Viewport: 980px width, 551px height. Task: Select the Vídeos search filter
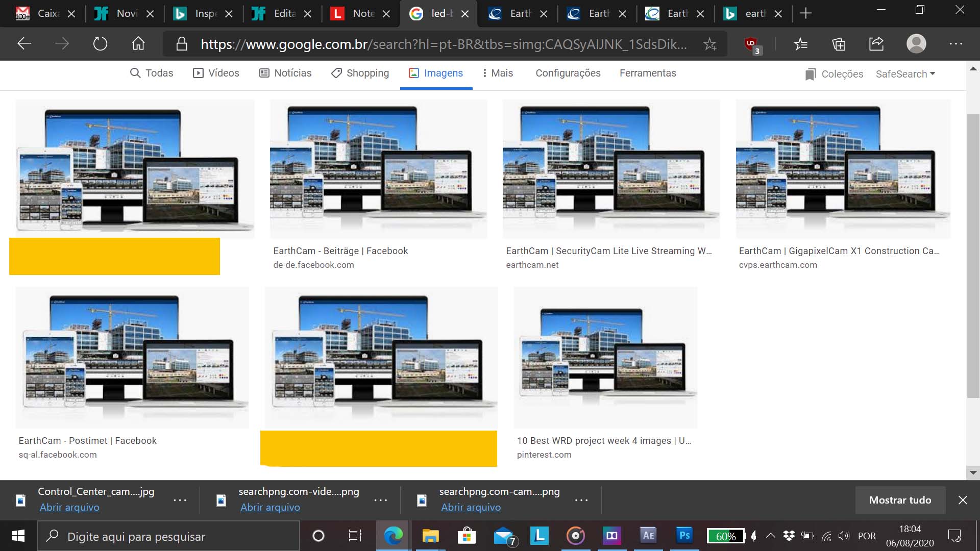pyautogui.click(x=216, y=73)
